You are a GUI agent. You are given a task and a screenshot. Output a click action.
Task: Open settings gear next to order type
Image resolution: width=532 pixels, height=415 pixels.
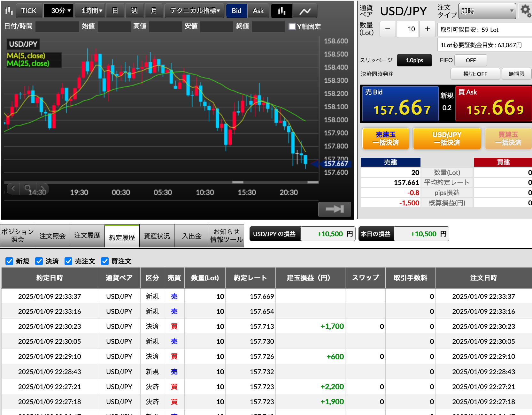point(526,11)
